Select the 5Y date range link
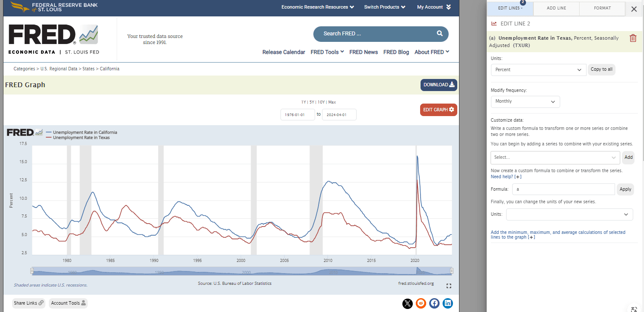Screen dimensions: 644x312 312,102
